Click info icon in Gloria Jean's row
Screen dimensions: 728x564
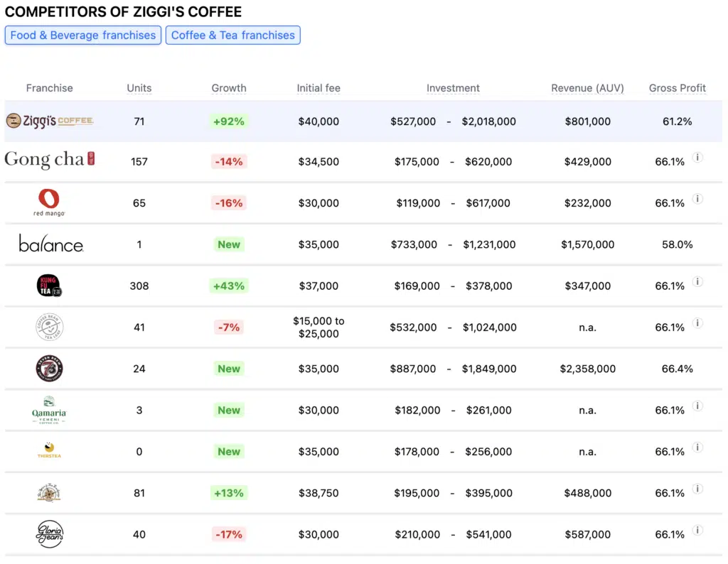click(x=697, y=531)
